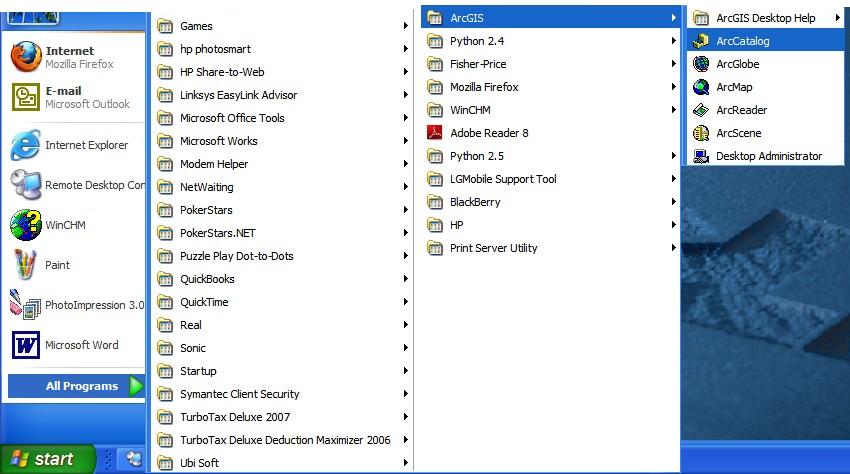
Task: Click the Mozilla Firefox icon in Start menu
Action: point(25,57)
